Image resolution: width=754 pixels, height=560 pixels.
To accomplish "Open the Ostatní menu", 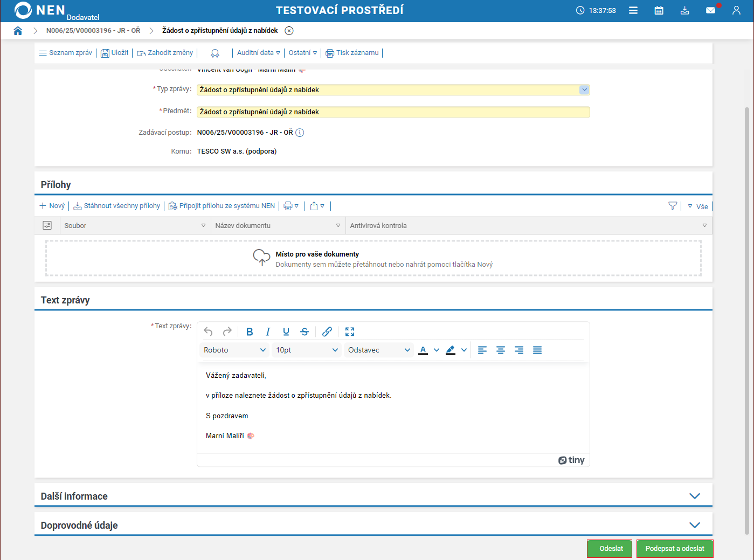I will 303,53.
